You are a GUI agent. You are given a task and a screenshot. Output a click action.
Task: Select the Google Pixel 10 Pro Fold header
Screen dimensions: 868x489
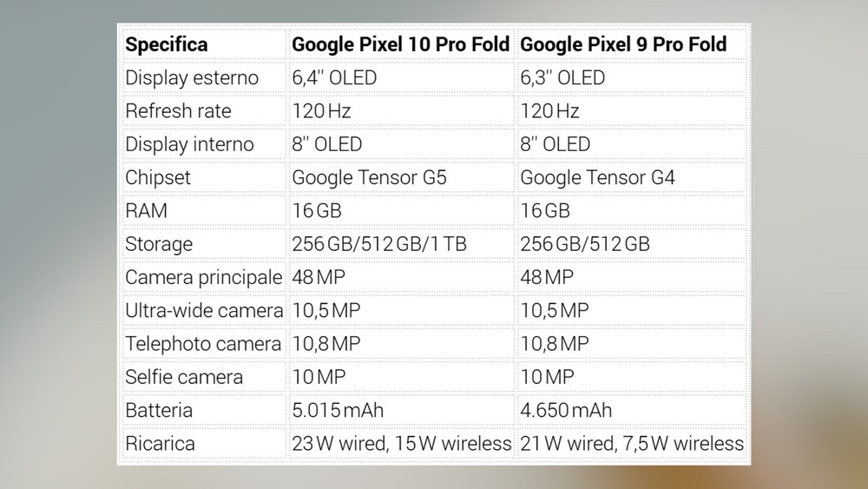point(400,45)
